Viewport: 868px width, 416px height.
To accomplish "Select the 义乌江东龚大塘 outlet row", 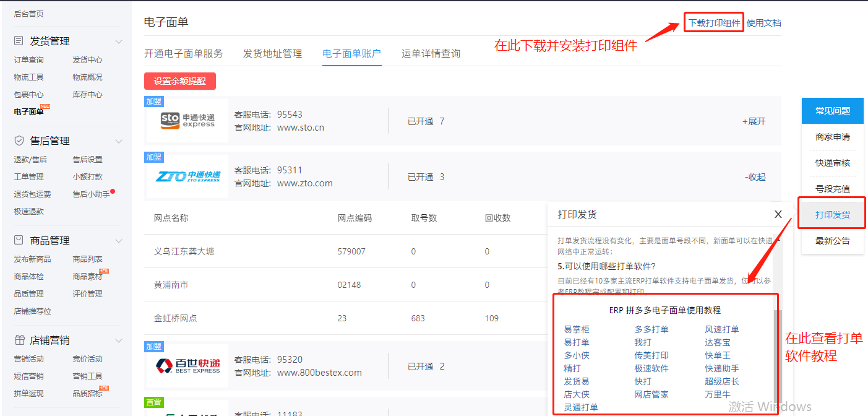I will [345, 251].
